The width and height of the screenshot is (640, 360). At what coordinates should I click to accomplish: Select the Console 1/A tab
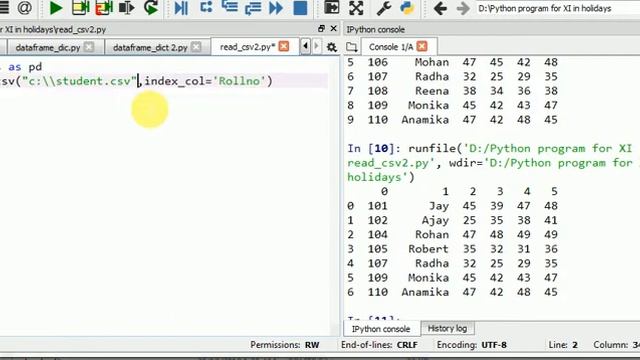[391, 47]
